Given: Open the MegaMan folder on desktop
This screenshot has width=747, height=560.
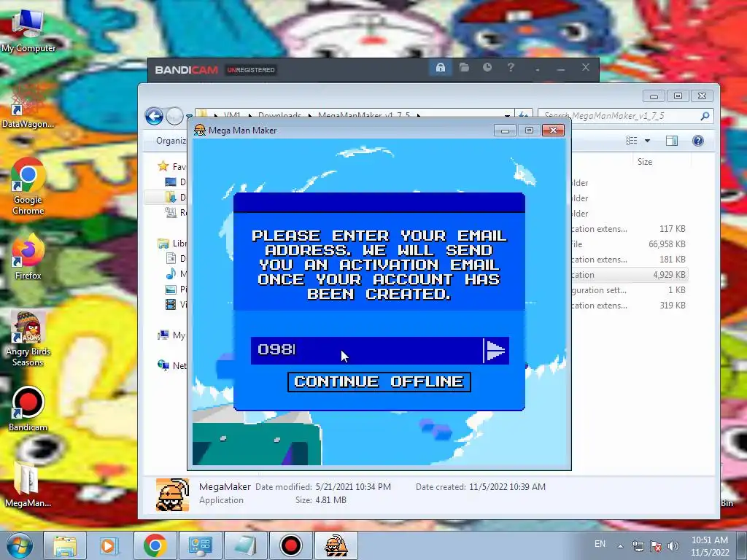Looking at the screenshot, I should click(28, 485).
